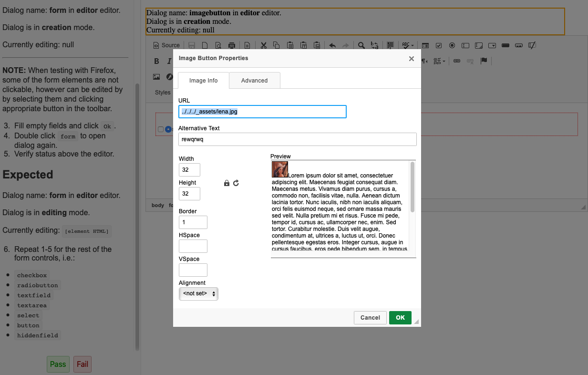Click the red Fail button
588x375 pixels.
[83, 364]
